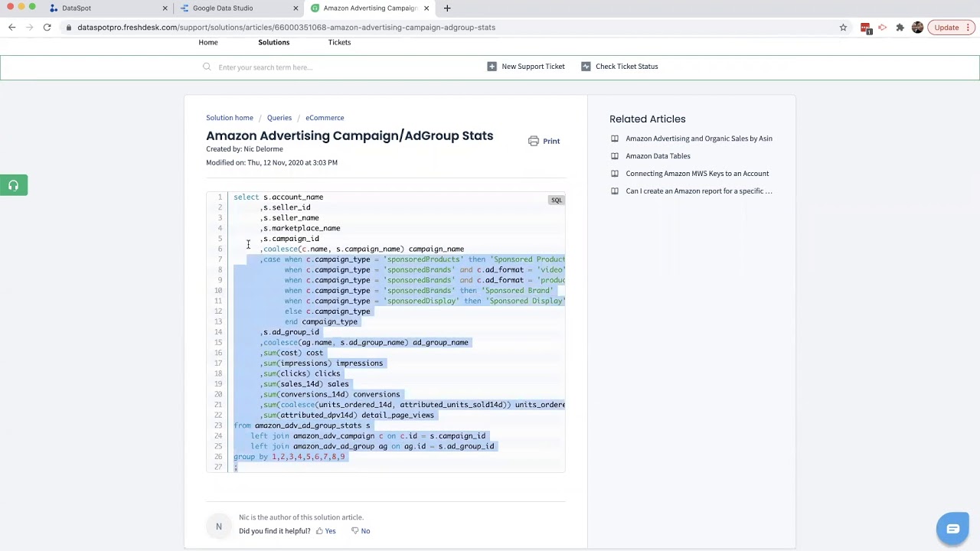Click the search magnifier icon
The width and height of the screenshot is (980, 551).
click(207, 67)
